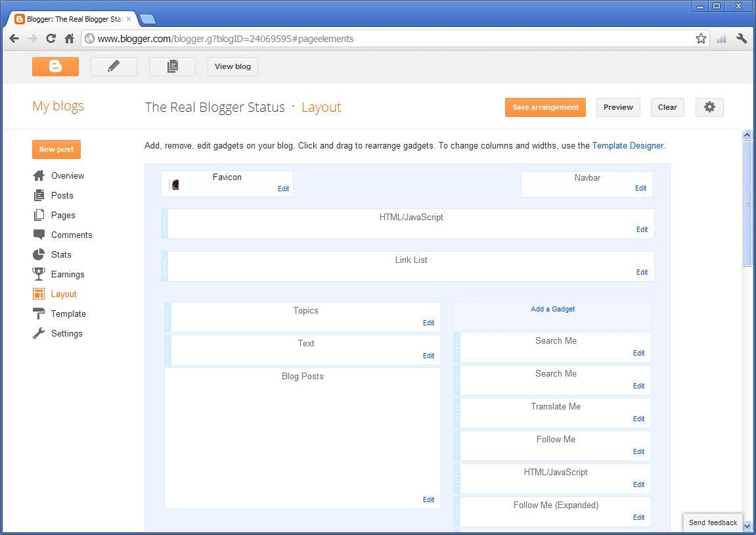Close the Blogger browser tab
The width and height of the screenshot is (756, 535).
pos(129,19)
